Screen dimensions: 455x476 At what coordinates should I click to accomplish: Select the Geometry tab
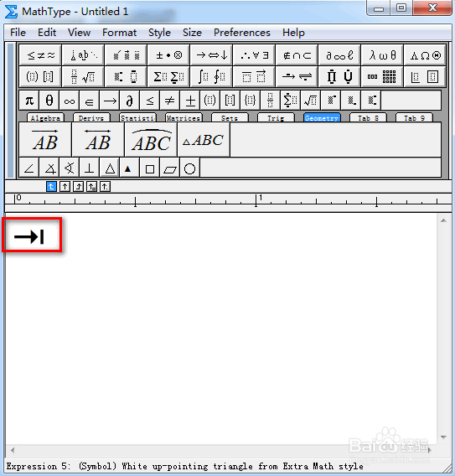click(x=322, y=118)
